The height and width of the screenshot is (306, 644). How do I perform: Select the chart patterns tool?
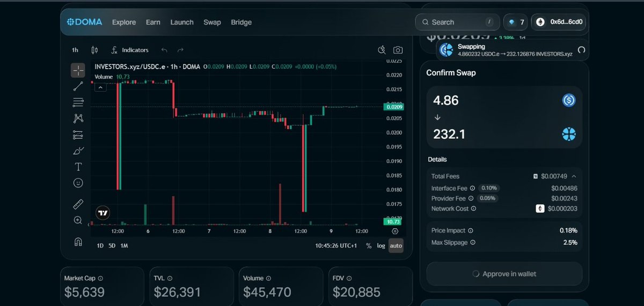click(x=78, y=118)
